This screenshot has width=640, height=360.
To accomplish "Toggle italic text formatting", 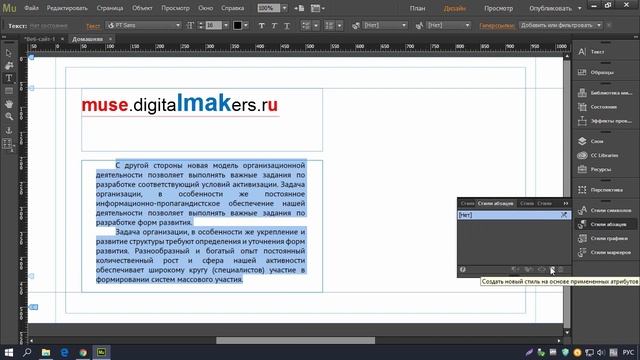I will click(274, 25).
